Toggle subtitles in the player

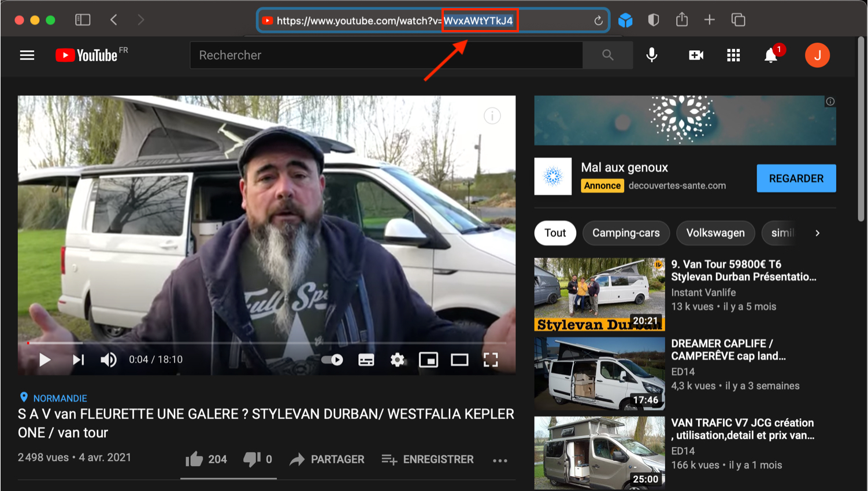pos(366,360)
